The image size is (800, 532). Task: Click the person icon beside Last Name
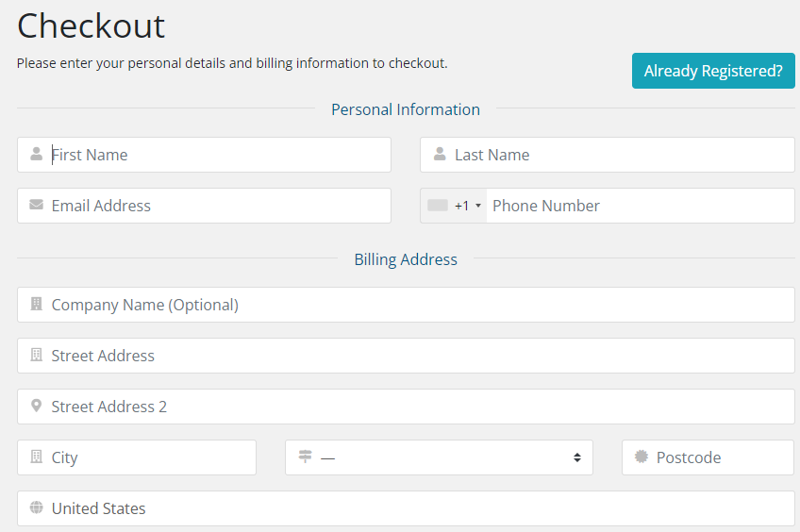[440, 155]
